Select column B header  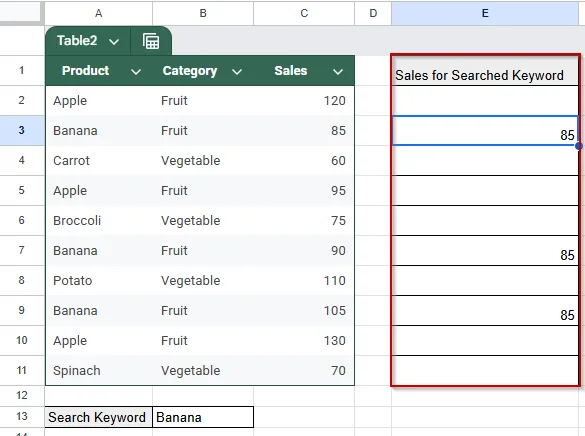pyautogui.click(x=203, y=13)
